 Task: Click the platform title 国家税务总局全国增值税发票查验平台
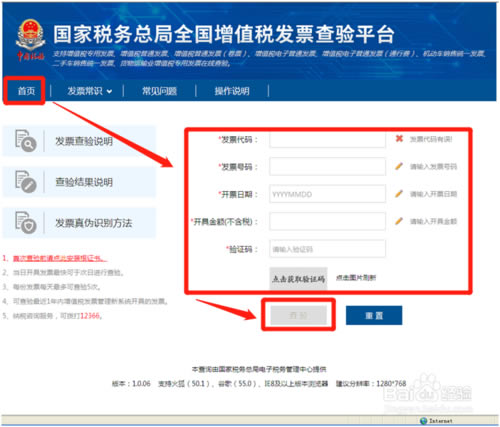tap(224, 34)
